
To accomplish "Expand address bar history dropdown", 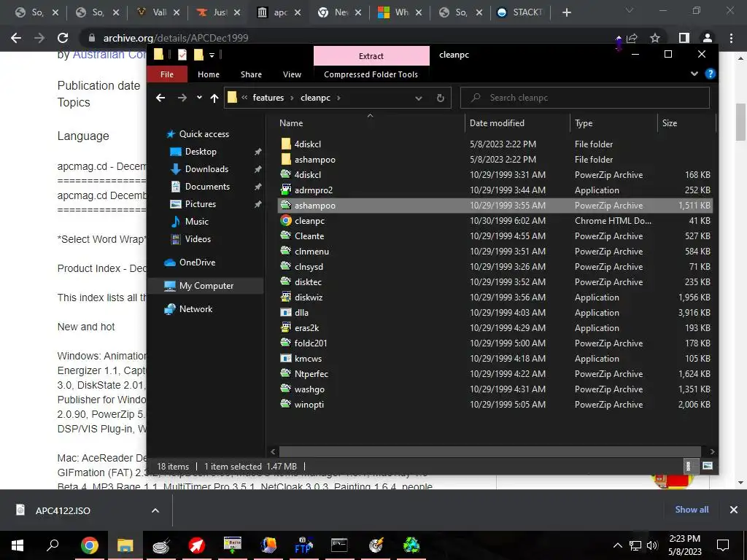I will 418,98.
